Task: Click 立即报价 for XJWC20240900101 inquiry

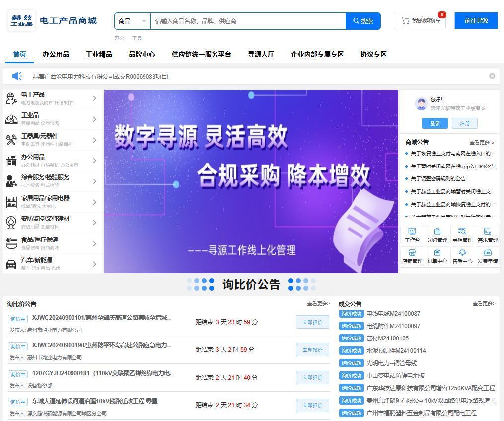Action: coord(312,322)
